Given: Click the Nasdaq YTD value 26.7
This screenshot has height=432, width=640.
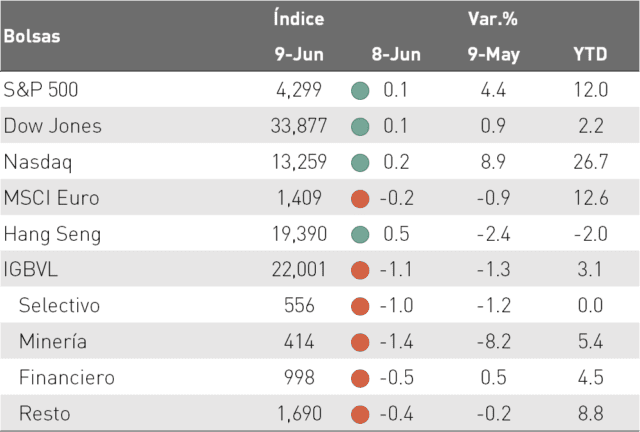Looking at the screenshot, I should pos(591,162).
